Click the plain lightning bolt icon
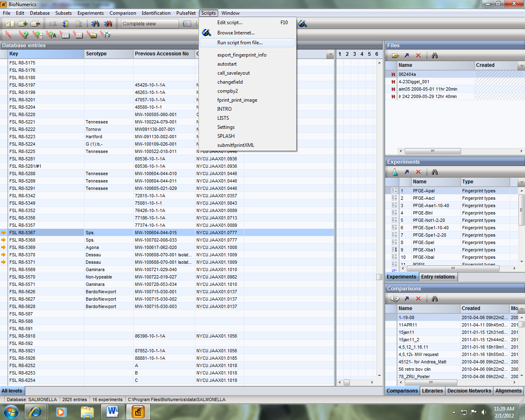The image size is (525, 420). pos(8,35)
